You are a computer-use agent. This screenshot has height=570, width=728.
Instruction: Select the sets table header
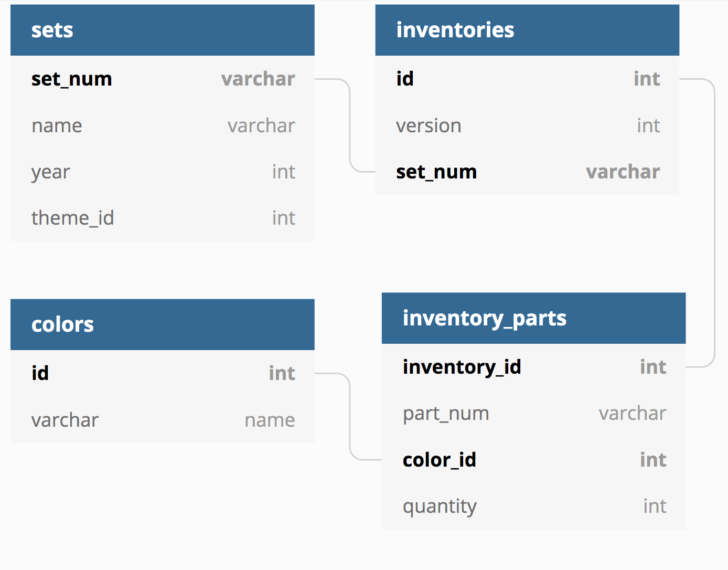(x=163, y=30)
